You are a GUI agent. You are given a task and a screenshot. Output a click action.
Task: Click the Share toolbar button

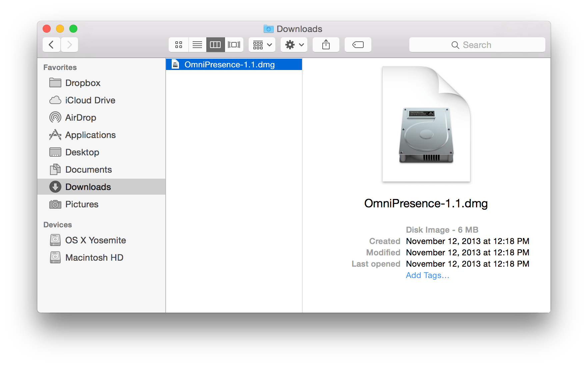click(x=326, y=45)
